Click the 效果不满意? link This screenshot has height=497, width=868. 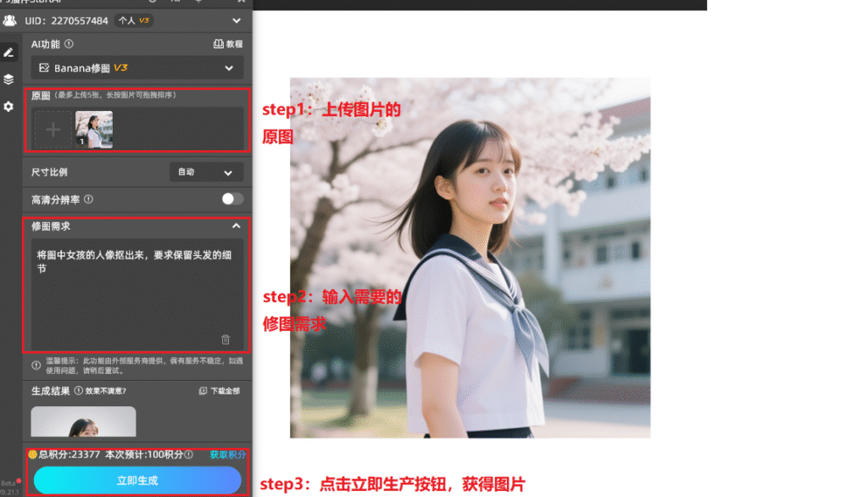pos(104,390)
